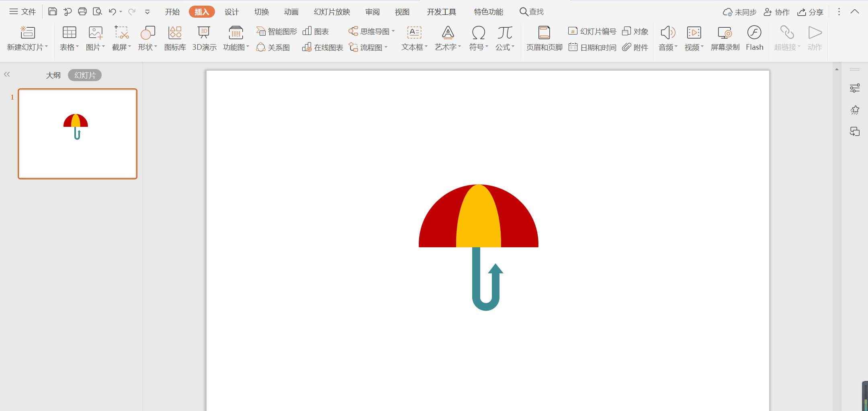Open the 开发工具 developer tab
The image size is (868, 411).
[441, 12]
